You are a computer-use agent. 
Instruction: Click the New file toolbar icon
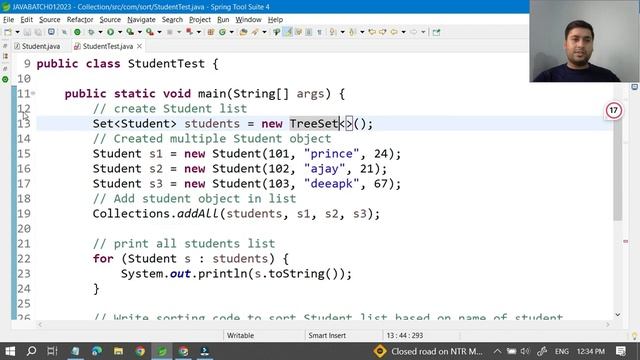[7, 32]
